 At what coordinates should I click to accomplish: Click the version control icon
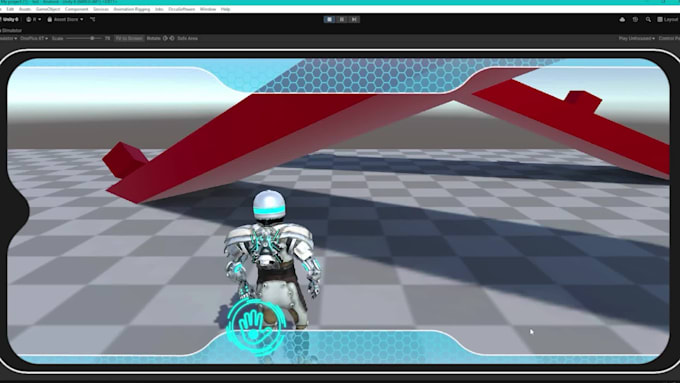coord(93,20)
